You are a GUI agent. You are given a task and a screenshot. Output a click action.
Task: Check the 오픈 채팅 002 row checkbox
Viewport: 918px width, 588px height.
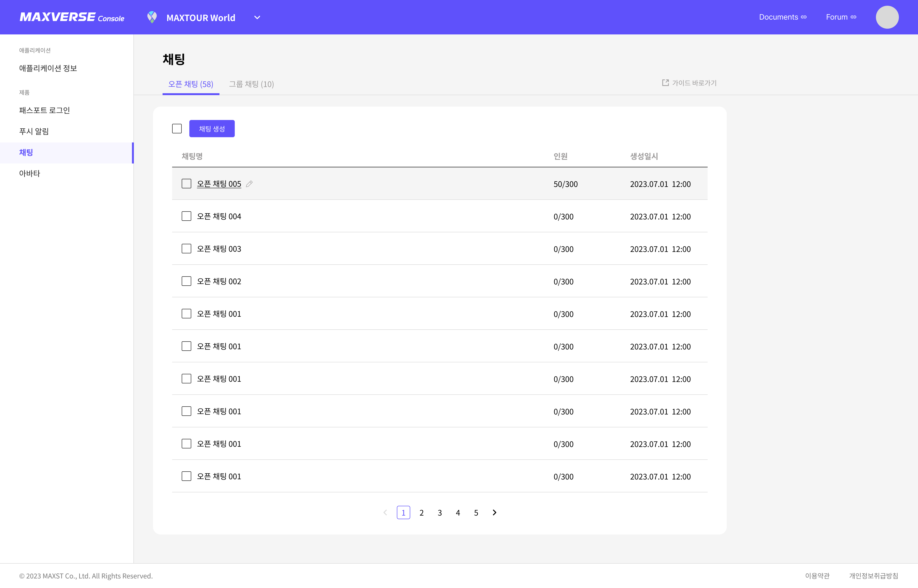186,281
